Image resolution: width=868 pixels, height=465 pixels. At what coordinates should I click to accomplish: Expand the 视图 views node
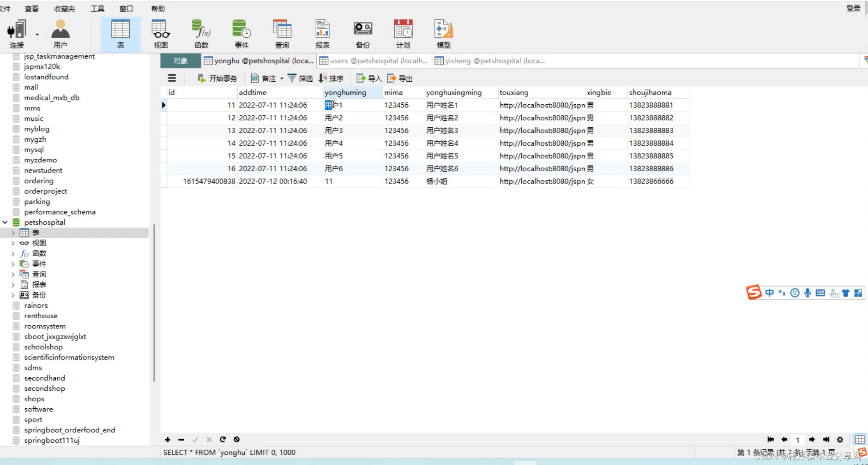[x=13, y=243]
